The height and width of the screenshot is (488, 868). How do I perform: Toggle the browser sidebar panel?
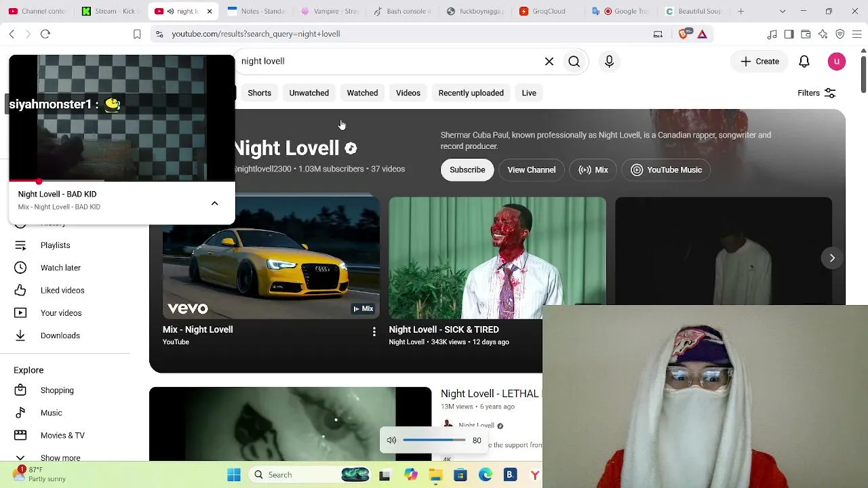[789, 34]
